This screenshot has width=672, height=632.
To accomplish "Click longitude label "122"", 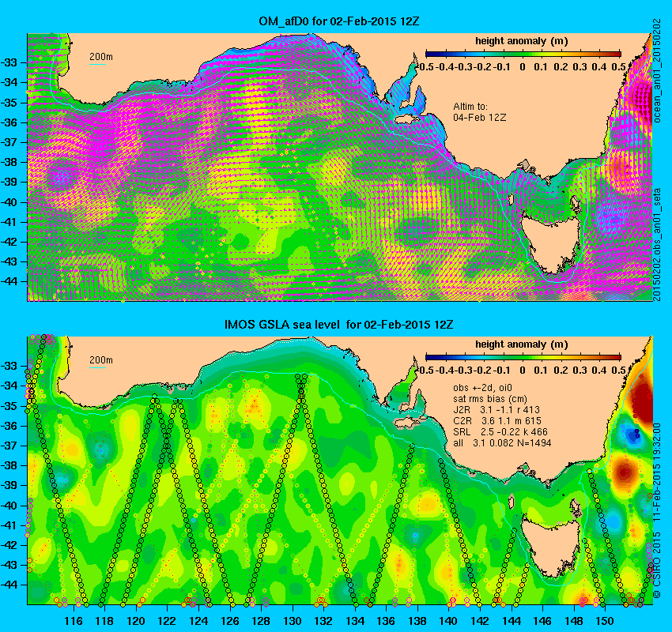I will (168, 621).
